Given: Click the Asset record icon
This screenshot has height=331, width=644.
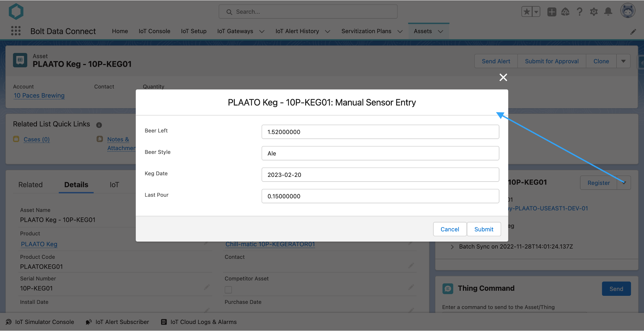Looking at the screenshot, I should [20, 60].
